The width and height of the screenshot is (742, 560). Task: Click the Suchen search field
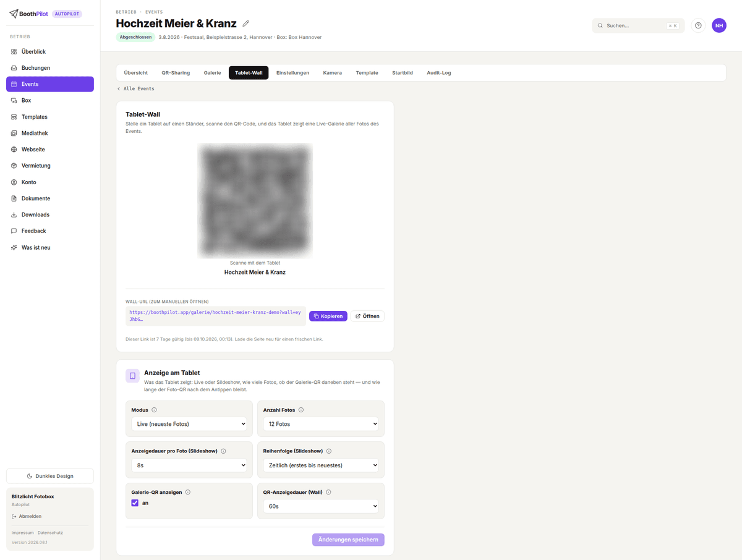[638, 25]
